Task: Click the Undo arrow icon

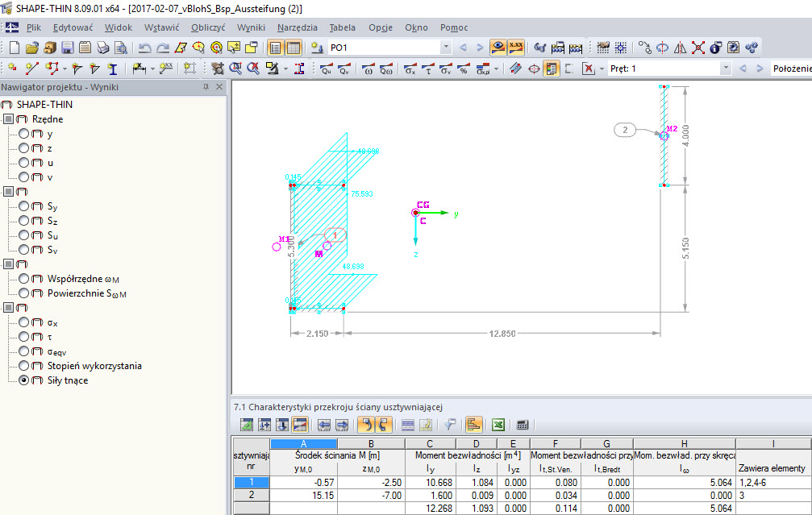Action: (144, 48)
